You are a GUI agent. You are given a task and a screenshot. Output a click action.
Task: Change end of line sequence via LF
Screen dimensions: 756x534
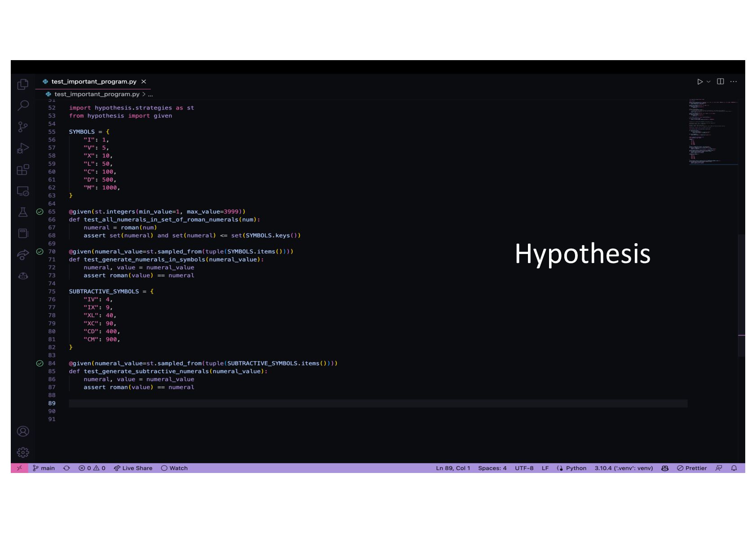click(x=545, y=468)
